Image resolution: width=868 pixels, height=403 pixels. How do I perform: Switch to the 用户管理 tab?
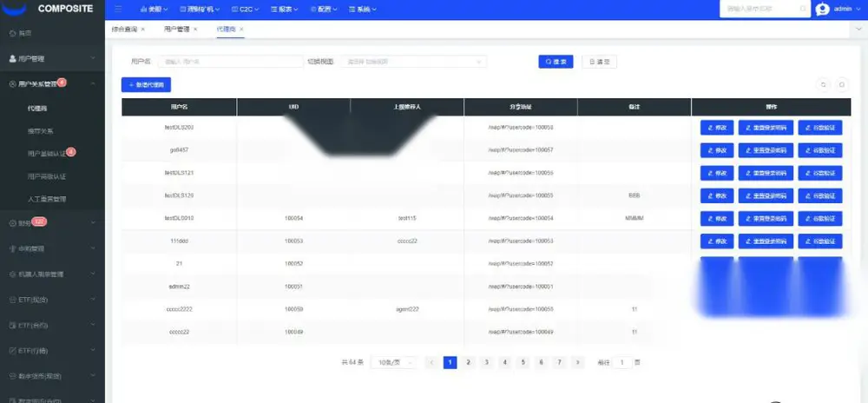click(x=176, y=30)
